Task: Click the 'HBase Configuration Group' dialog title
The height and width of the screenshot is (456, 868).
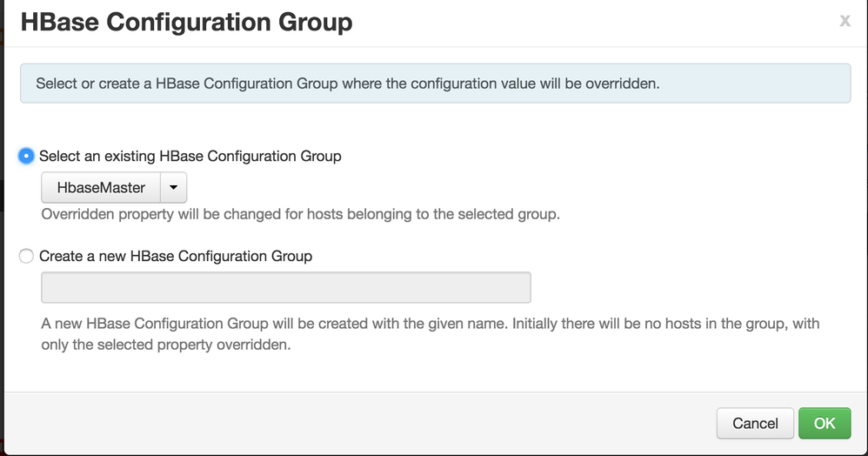Action: pos(186,23)
